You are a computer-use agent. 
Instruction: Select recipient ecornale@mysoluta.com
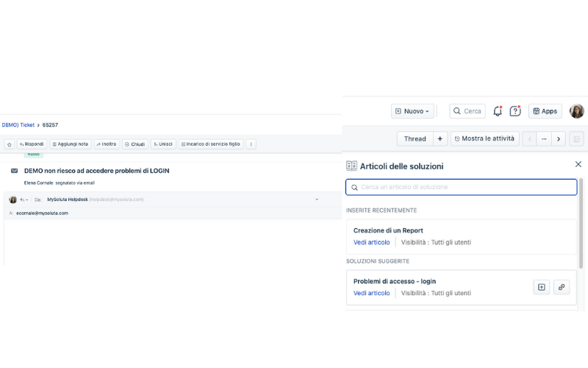pyautogui.click(x=42, y=213)
